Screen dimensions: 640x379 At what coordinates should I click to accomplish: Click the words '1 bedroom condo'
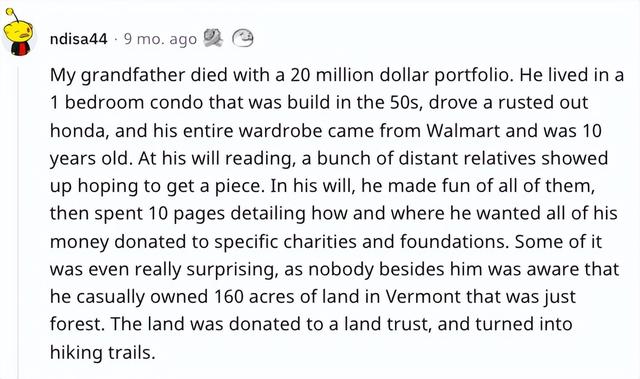tap(126, 103)
